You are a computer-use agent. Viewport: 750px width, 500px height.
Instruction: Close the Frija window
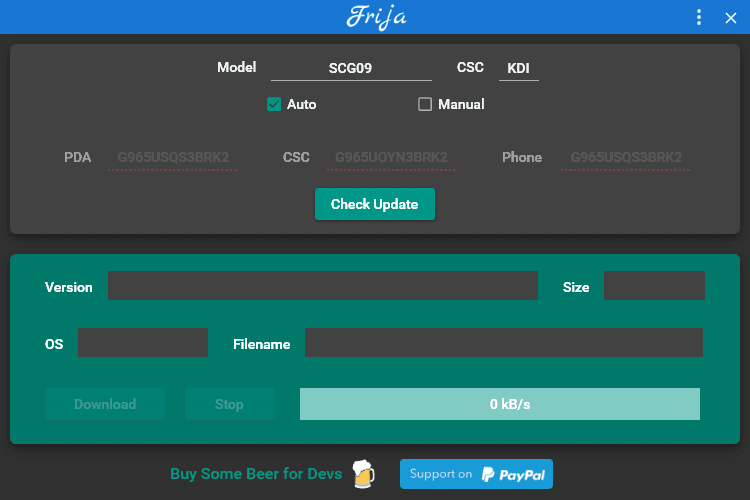click(x=730, y=17)
